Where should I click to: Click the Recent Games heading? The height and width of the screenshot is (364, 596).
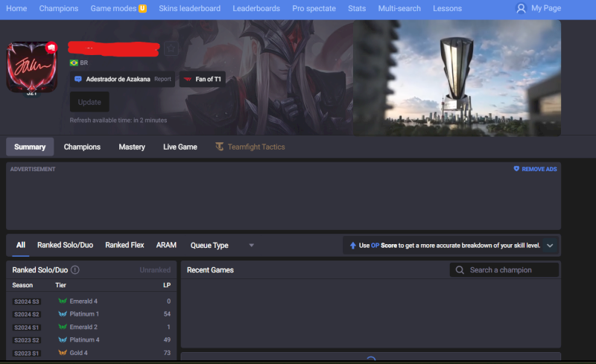click(210, 269)
